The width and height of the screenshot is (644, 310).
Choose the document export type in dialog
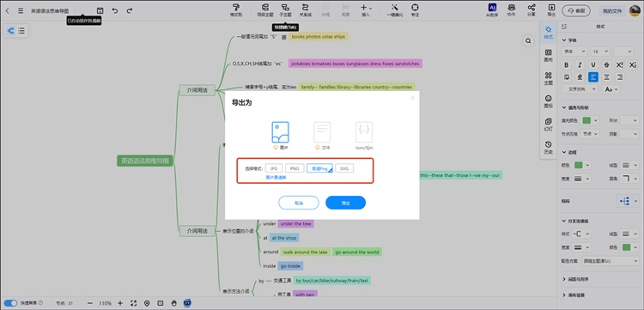tap(322, 136)
